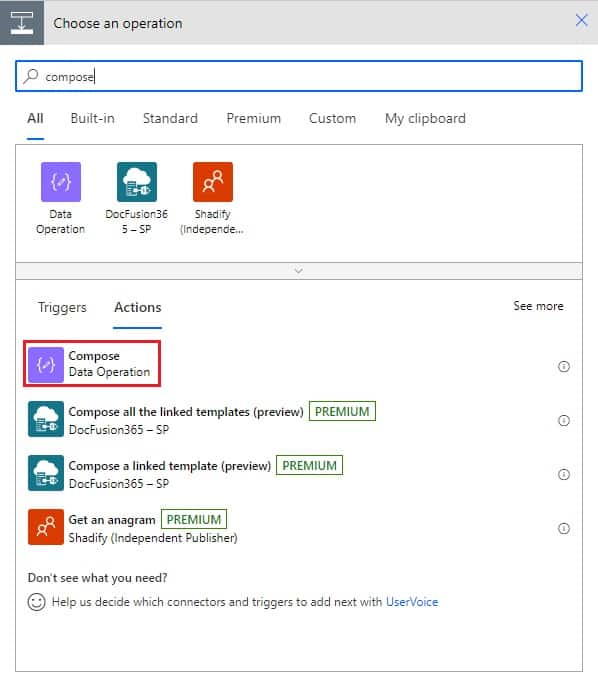Expand the connectors list chevron
Screen dimensions: 598x692
(299, 271)
